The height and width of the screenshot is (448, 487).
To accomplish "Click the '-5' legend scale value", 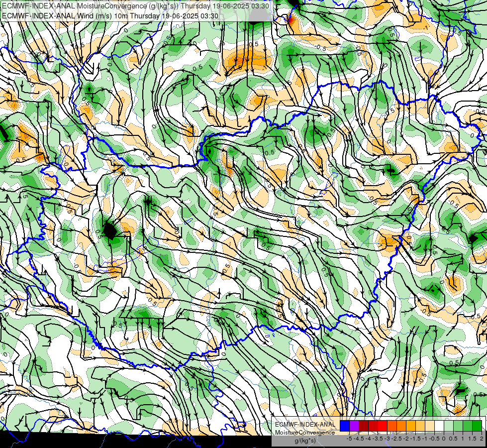I will pyautogui.click(x=350, y=439).
